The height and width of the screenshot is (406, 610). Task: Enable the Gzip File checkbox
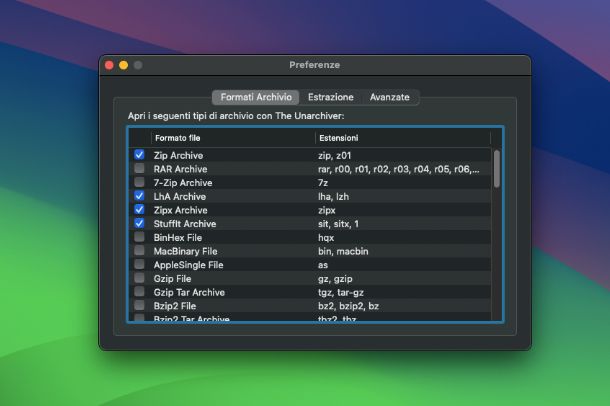[x=139, y=278]
